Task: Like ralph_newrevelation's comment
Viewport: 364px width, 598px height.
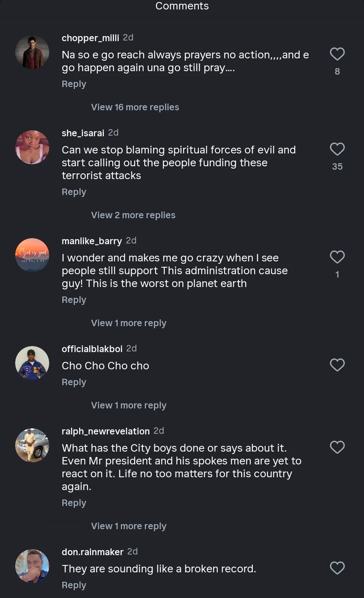Action: (x=337, y=448)
